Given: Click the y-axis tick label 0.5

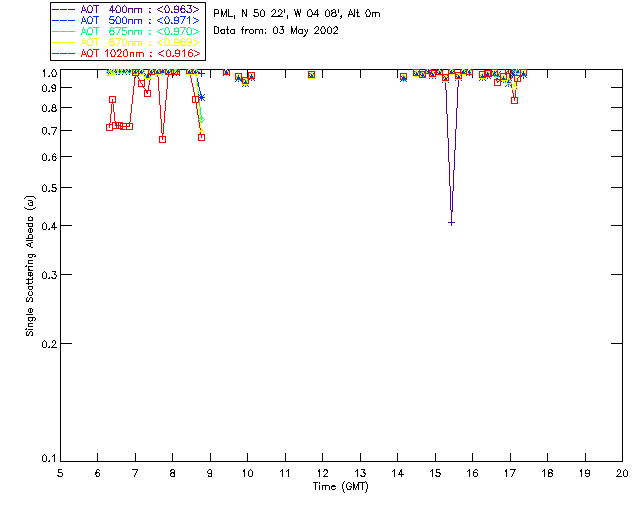Looking at the screenshot, I should coord(49,188).
